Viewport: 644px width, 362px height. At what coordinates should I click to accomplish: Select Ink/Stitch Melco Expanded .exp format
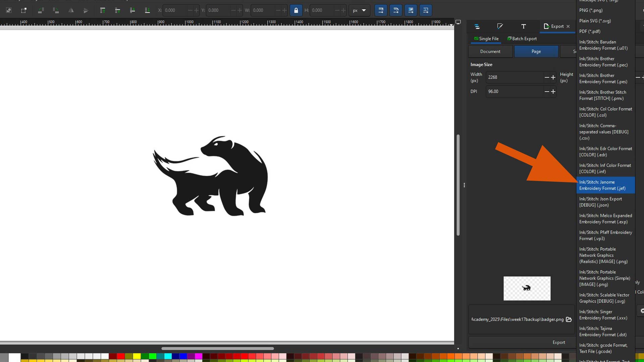click(x=605, y=219)
